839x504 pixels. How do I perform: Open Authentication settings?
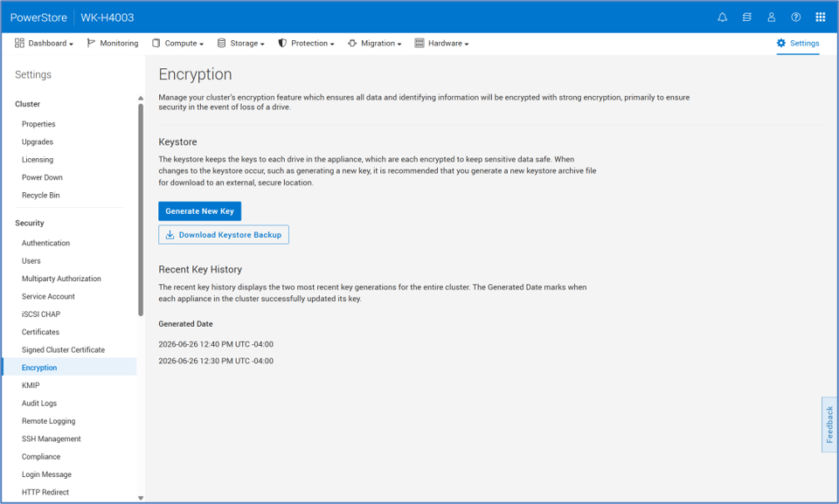[x=46, y=243]
